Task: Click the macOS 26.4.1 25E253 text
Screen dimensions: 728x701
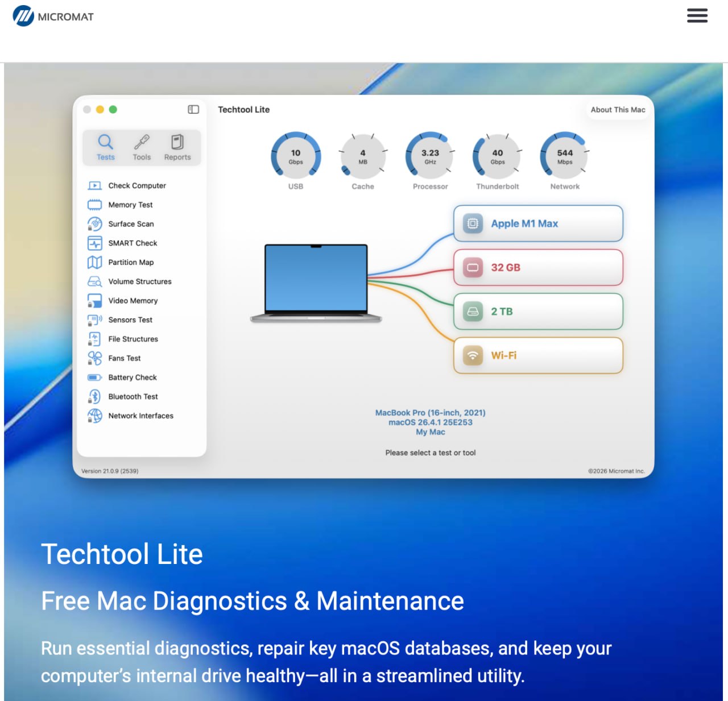Action: [430, 422]
